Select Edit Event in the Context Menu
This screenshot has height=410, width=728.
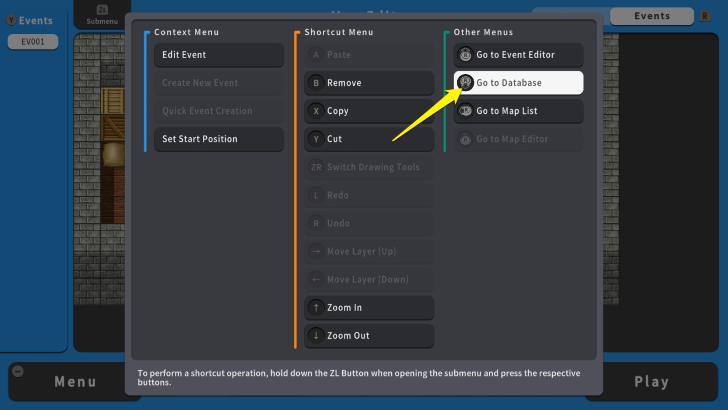(218, 55)
